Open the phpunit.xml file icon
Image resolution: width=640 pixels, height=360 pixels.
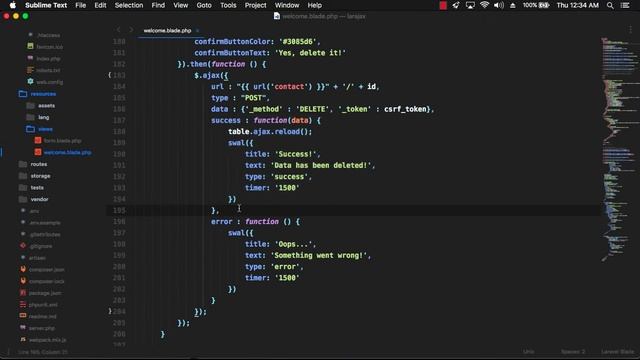(x=23, y=304)
